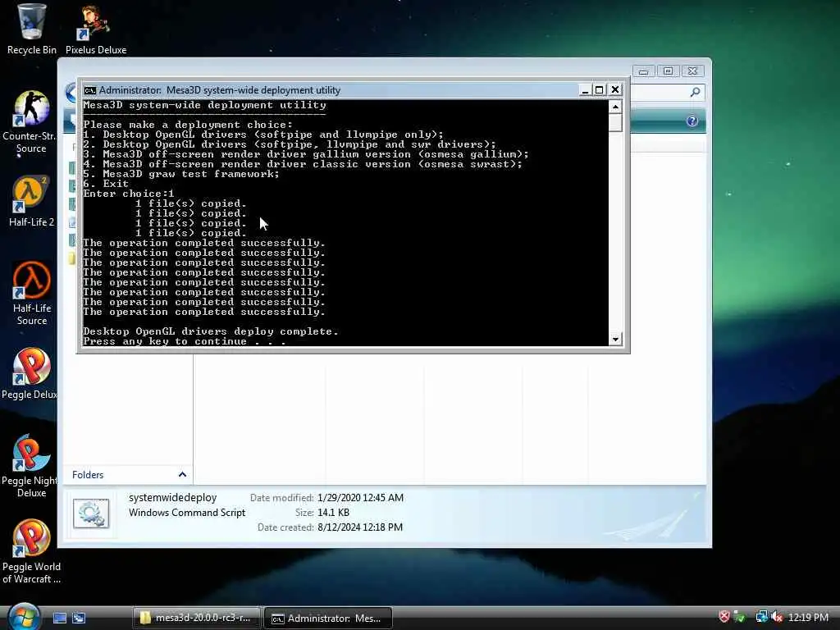Click the red security shield tray icon
The width and height of the screenshot is (840, 630).
pyautogui.click(x=724, y=617)
